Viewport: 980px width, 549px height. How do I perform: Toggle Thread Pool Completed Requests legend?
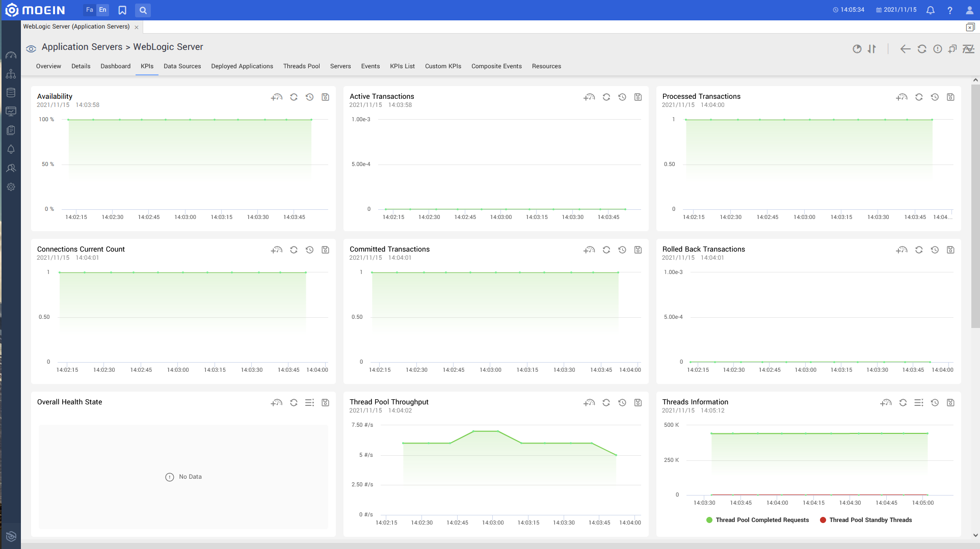[757, 520]
